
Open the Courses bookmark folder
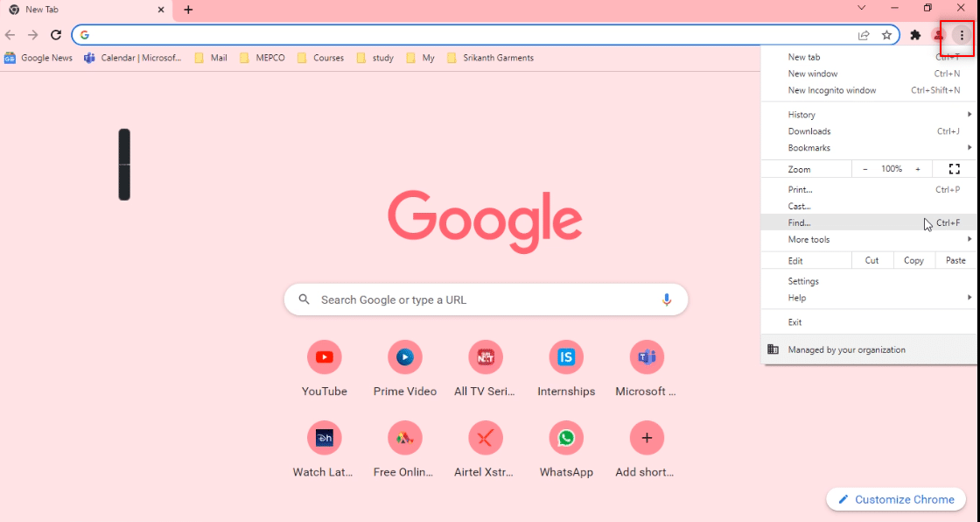[320, 58]
